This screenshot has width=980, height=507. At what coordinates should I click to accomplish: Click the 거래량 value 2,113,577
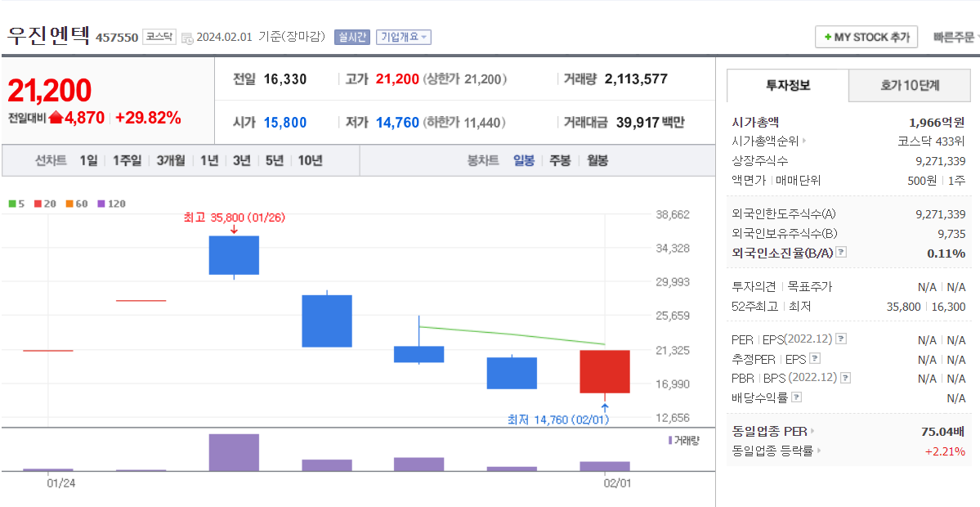tap(636, 79)
